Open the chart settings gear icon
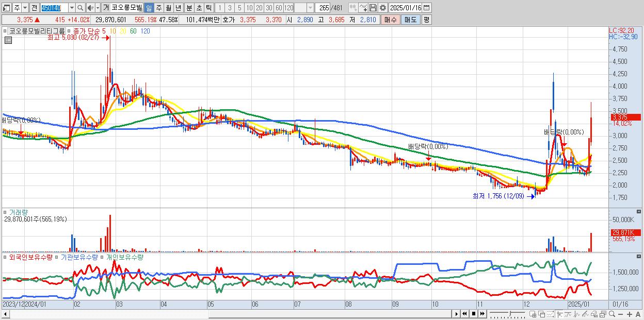Image resolution: width=644 pixels, height=320 pixels. pos(382,8)
